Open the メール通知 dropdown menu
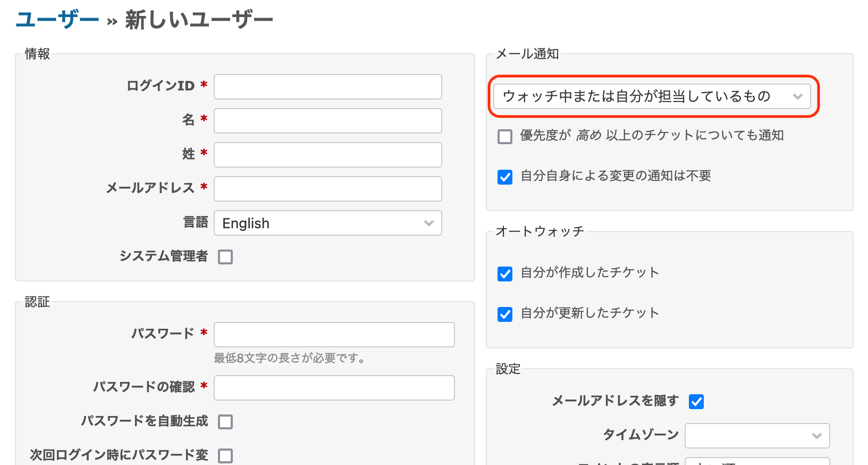This screenshot has width=868, height=465. click(652, 96)
